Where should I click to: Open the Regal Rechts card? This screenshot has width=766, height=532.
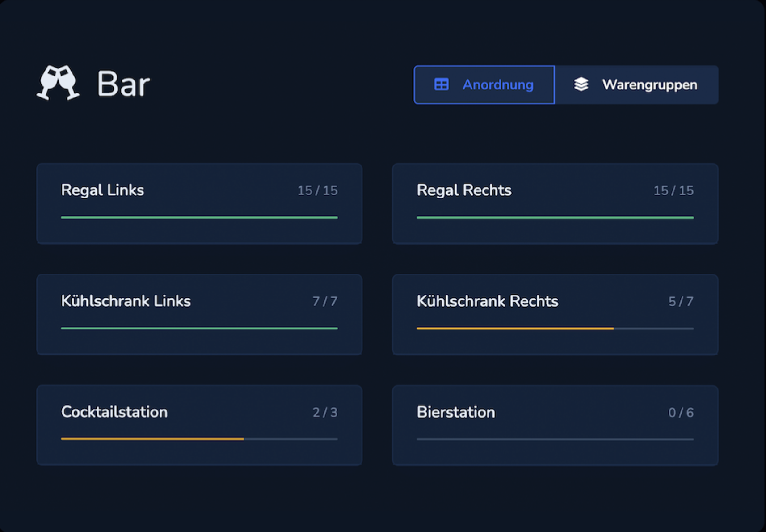[555, 204]
